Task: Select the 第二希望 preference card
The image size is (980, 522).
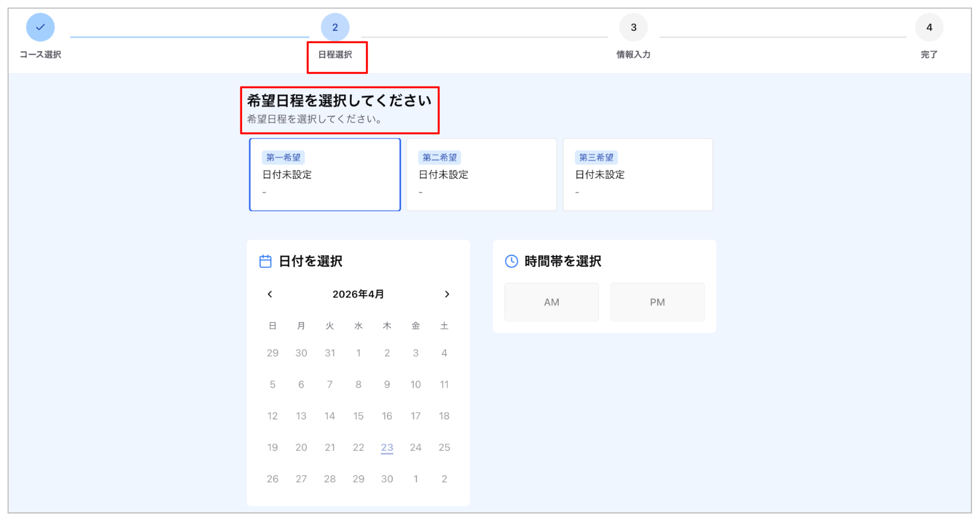Action: click(x=481, y=174)
